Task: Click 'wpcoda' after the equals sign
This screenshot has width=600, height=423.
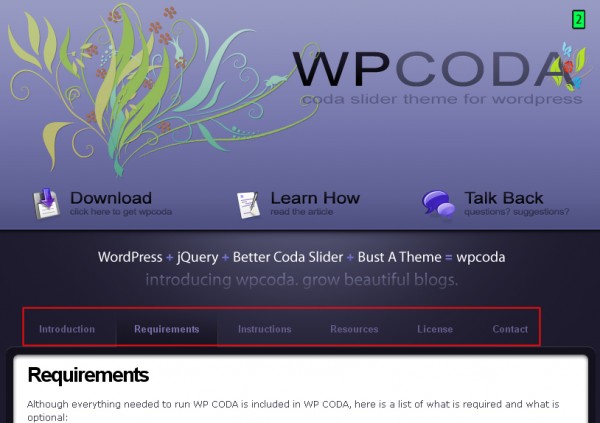Action: click(481, 258)
